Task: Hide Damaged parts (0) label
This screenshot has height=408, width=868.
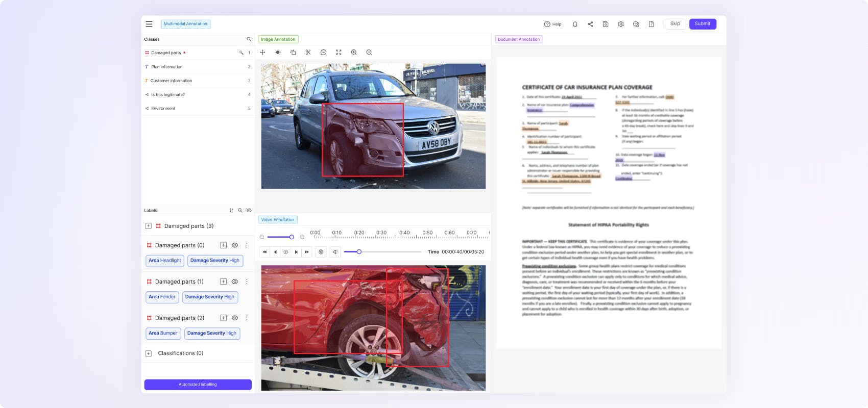Action: coord(235,245)
